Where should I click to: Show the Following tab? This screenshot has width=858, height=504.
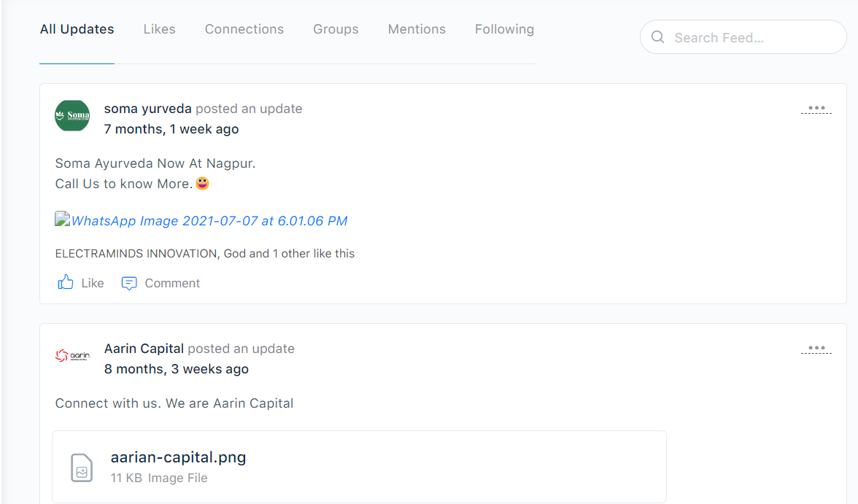pos(504,29)
